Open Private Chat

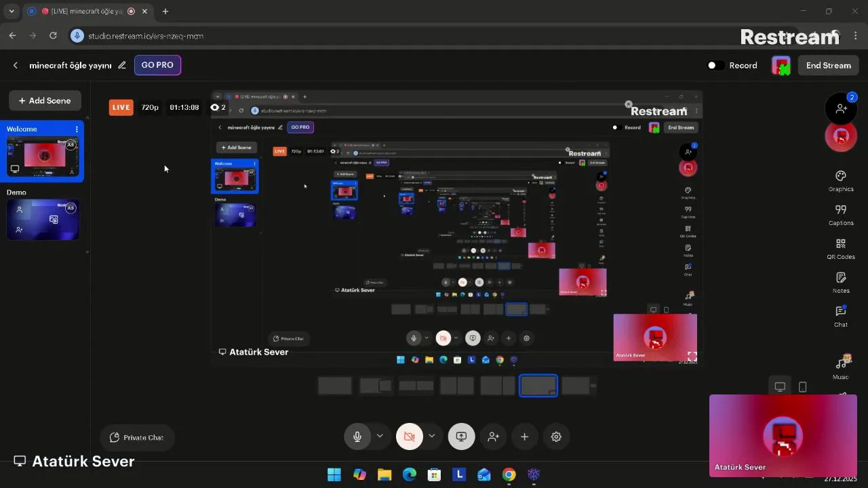[x=136, y=437]
